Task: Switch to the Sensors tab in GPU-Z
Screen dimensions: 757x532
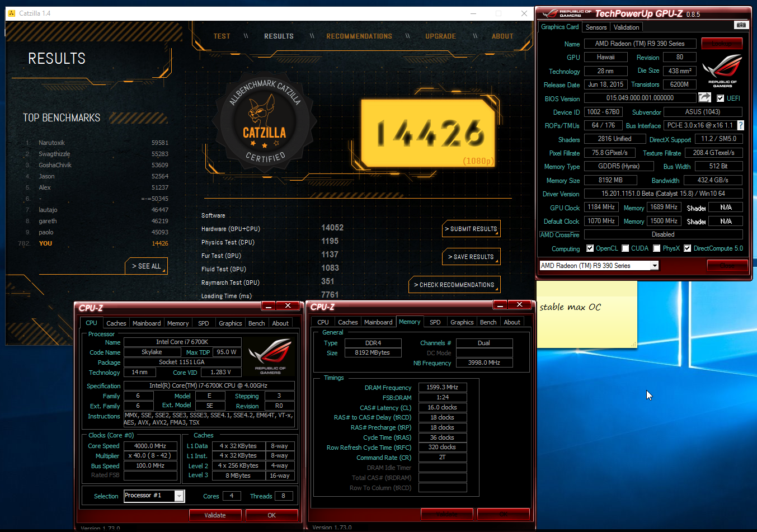Action: coord(596,27)
